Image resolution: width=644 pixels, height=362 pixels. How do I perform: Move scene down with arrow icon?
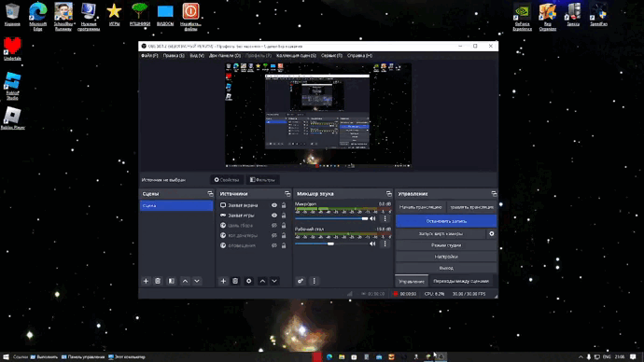(x=197, y=281)
